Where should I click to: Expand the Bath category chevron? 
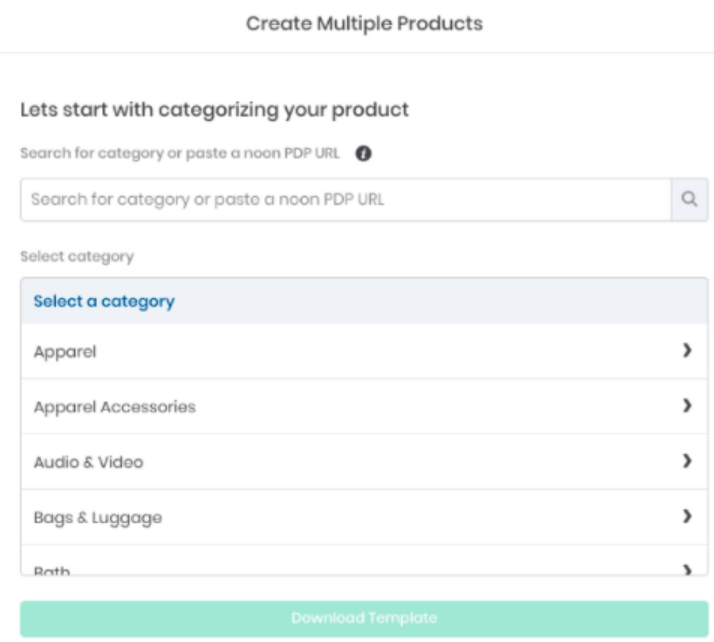(686, 568)
